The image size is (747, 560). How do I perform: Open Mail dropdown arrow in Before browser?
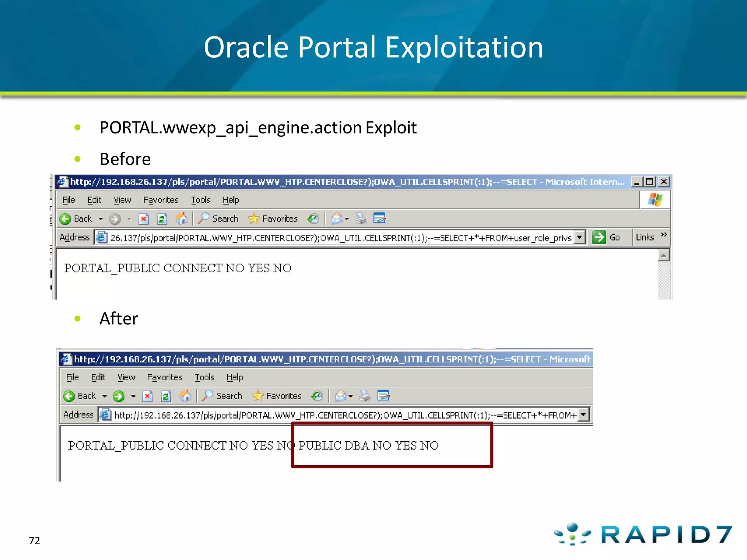(x=347, y=219)
